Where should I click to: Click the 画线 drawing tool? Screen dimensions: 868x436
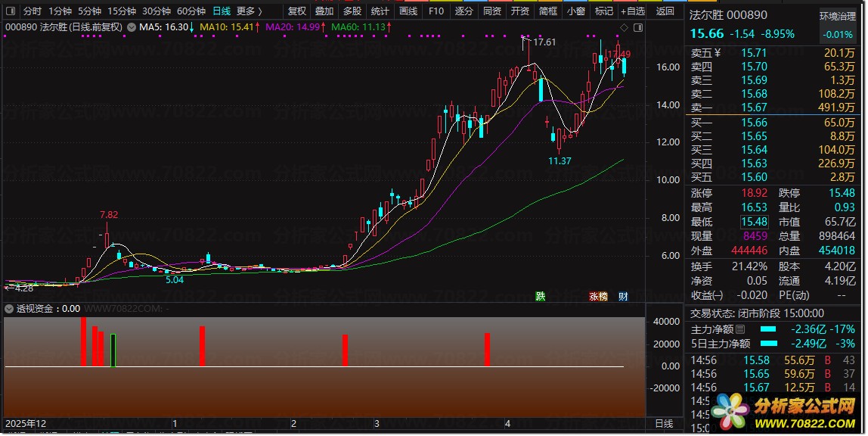pyautogui.click(x=408, y=11)
